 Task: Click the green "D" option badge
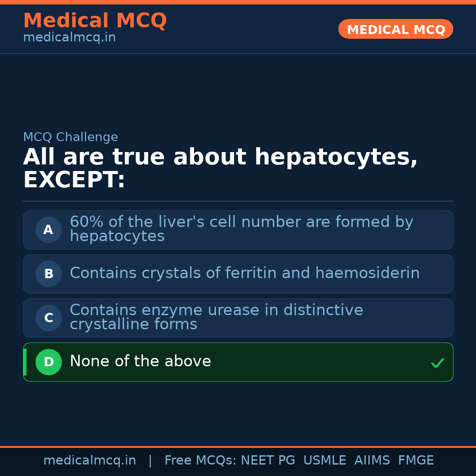[x=48, y=362]
